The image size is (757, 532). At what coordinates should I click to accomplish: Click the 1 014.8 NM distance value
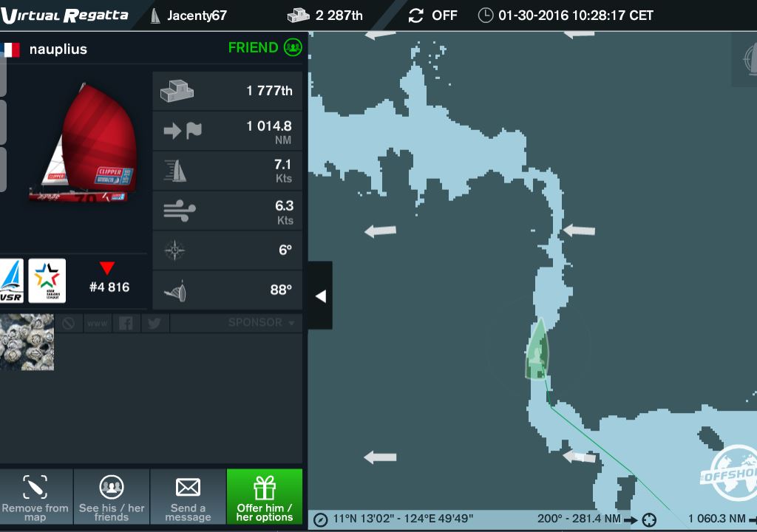pyautogui.click(x=269, y=132)
